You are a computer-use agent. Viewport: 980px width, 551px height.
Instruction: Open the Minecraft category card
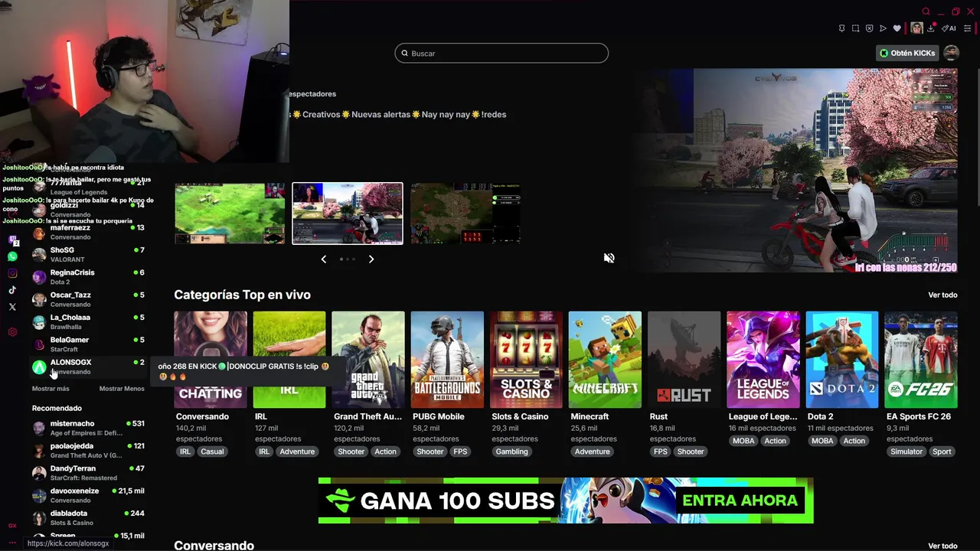(x=605, y=360)
